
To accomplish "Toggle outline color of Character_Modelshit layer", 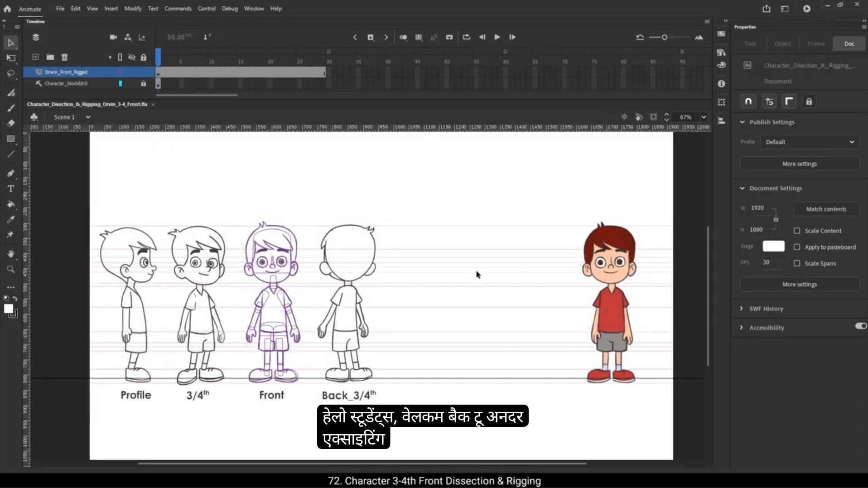I will click(x=121, y=83).
